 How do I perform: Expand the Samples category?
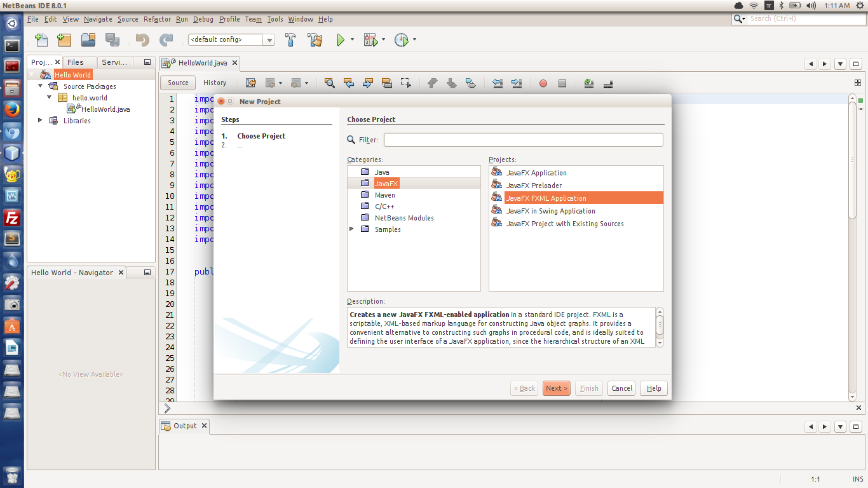pos(352,229)
